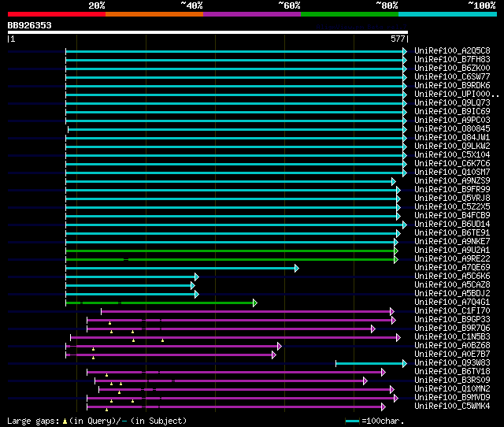Click the UniRef100_A2Q5C8 hit label
This screenshot has width=504, height=427.
click(452, 50)
